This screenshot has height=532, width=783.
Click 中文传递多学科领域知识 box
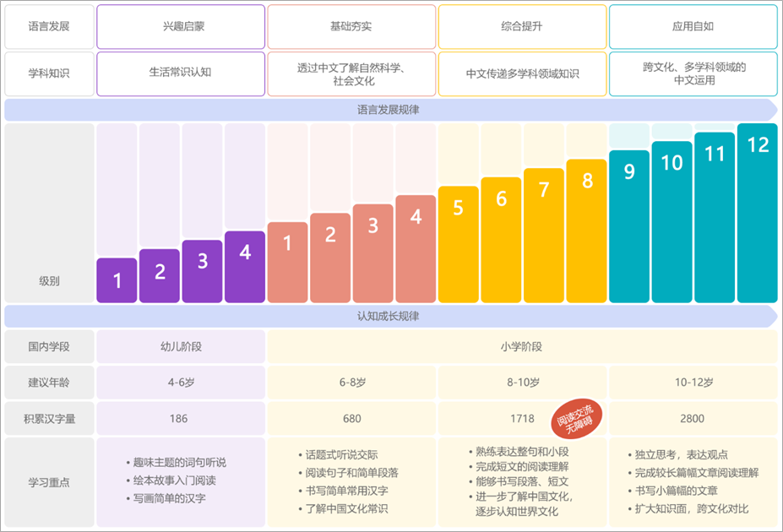click(522, 73)
